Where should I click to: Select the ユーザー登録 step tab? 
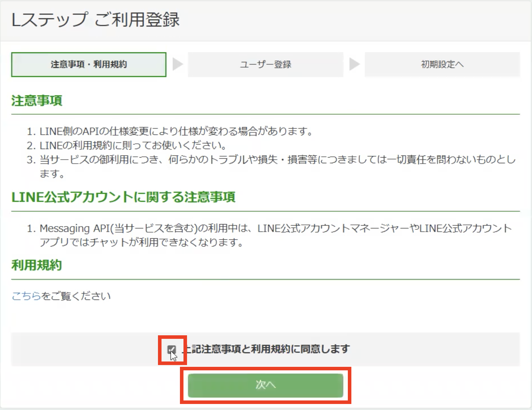(265, 64)
